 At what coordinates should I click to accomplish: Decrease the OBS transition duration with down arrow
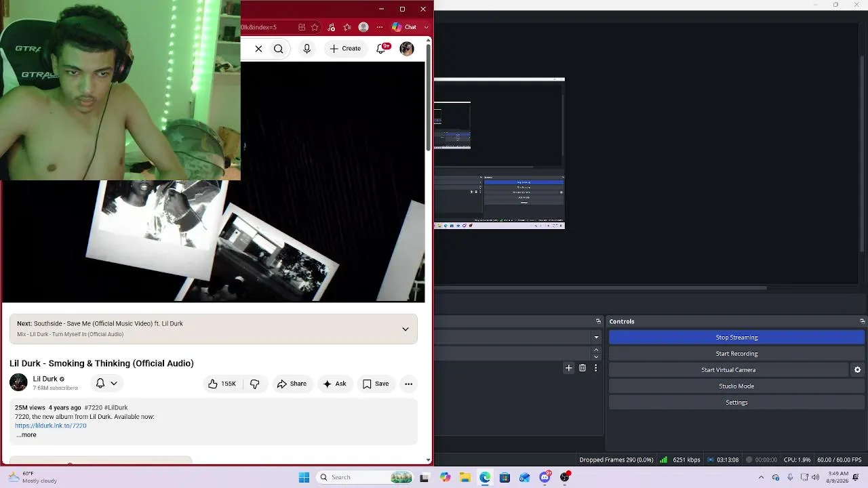[x=596, y=357]
